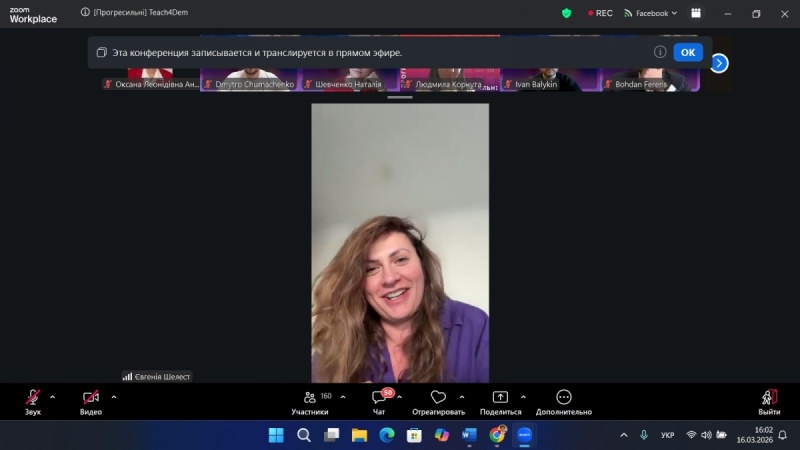Open Windows Start menu on taskbar

pos(276,435)
